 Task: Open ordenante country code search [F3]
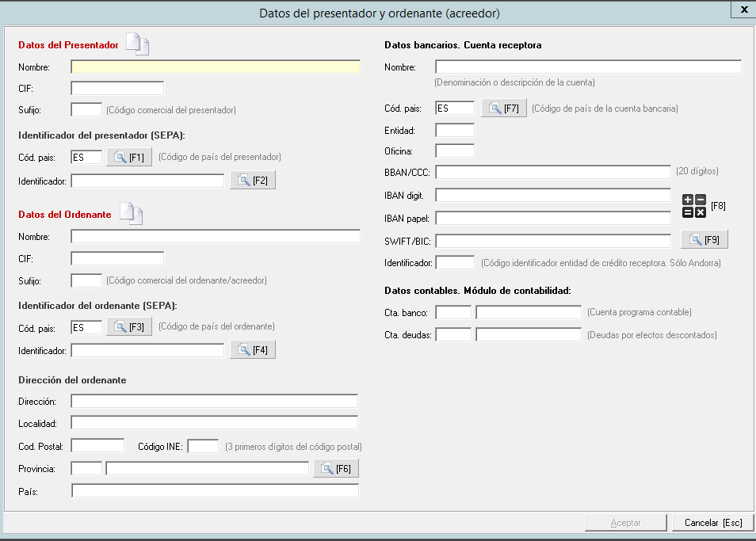129,326
